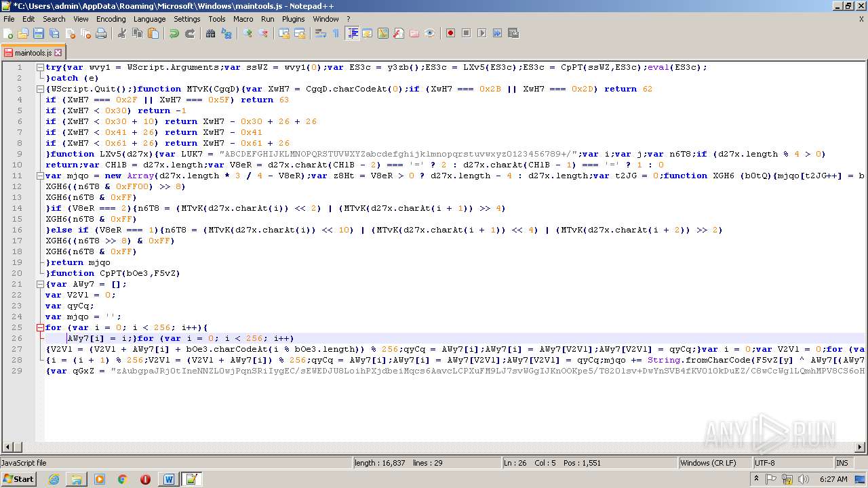Viewport: 868px width, 488px height.
Task: Collapse the fold at line 1
Action: 40,67
